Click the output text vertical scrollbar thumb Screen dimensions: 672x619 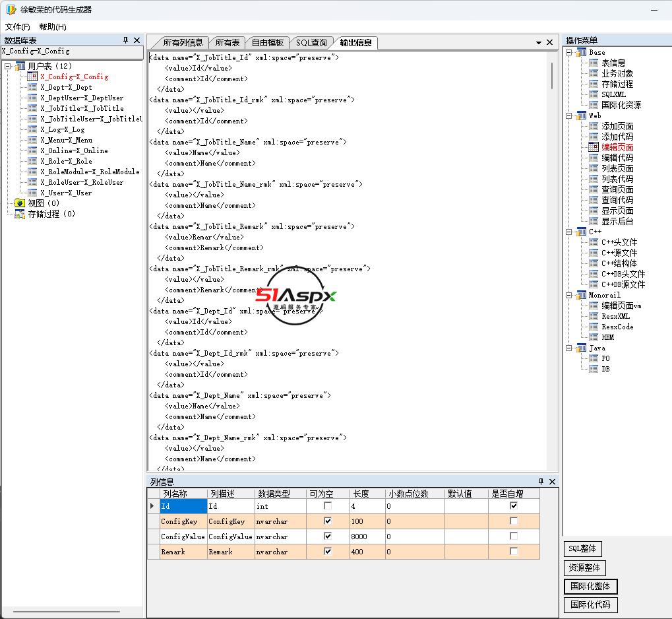552,75
